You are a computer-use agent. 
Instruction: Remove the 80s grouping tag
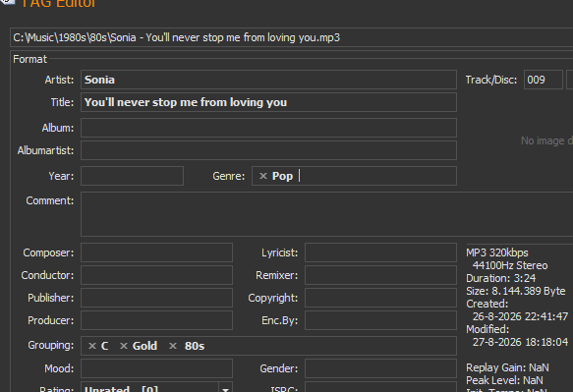tap(173, 346)
